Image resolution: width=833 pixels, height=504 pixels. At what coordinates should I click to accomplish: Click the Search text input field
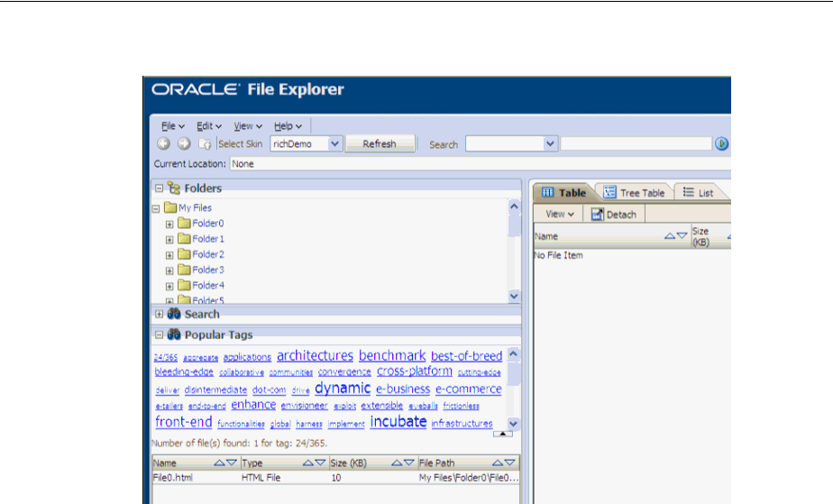coord(636,144)
